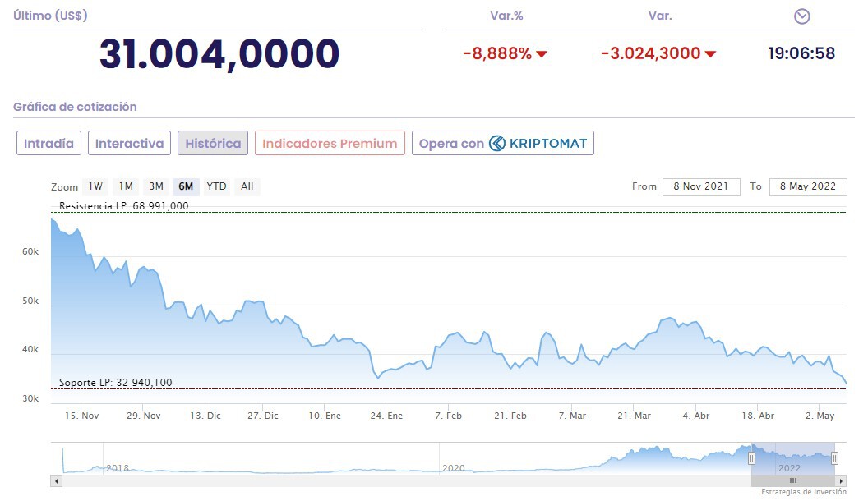
Task: Click the From date field
Action: click(701, 186)
